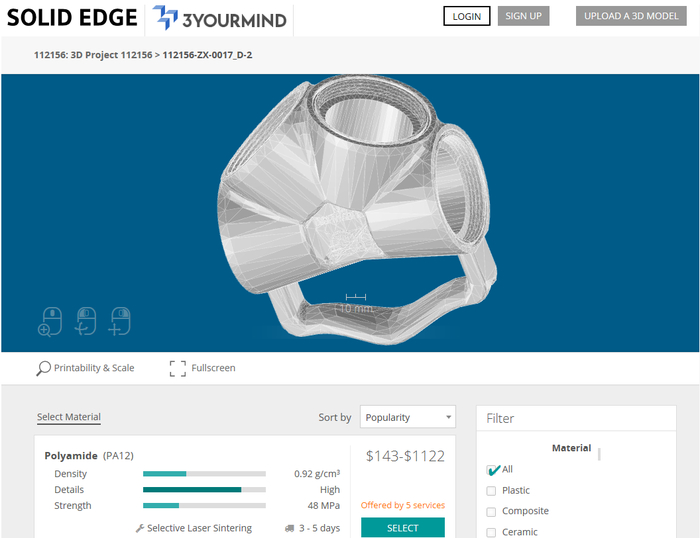Click the 3YOURMIND logo
The width and height of the screenshot is (700, 538).
click(220, 18)
